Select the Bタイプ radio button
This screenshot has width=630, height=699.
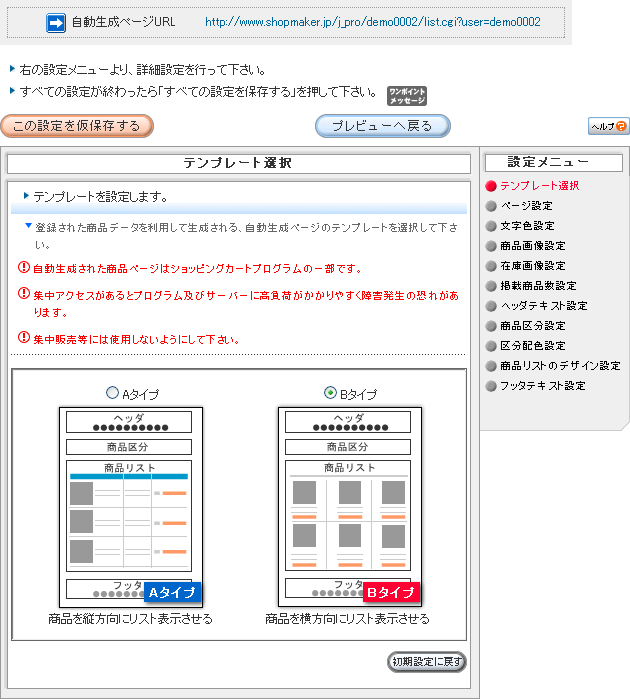[x=330, y=393]
